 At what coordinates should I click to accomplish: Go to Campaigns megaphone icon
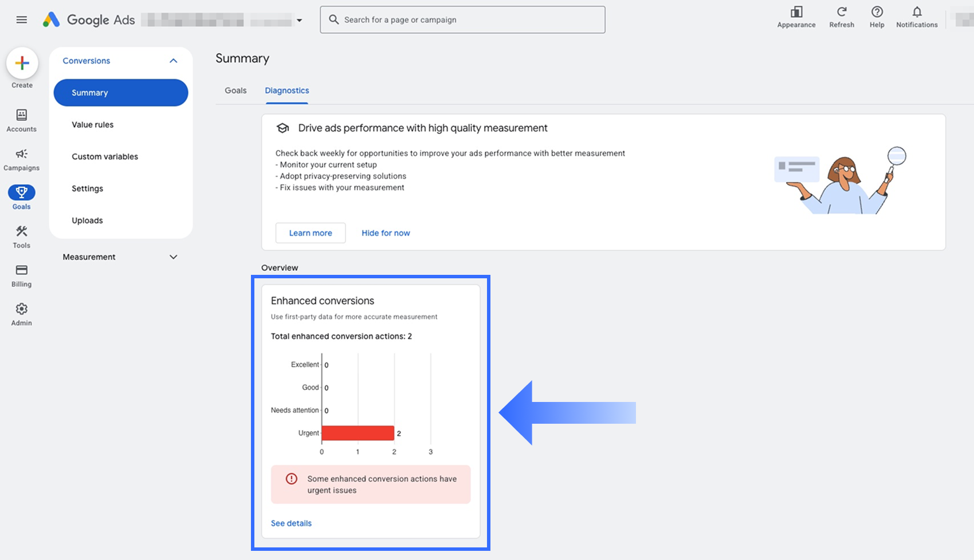(x=22, y=154)
